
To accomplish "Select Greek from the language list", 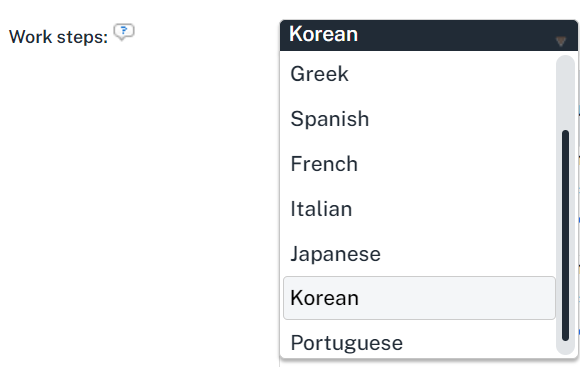I will [x=419, y=74].
